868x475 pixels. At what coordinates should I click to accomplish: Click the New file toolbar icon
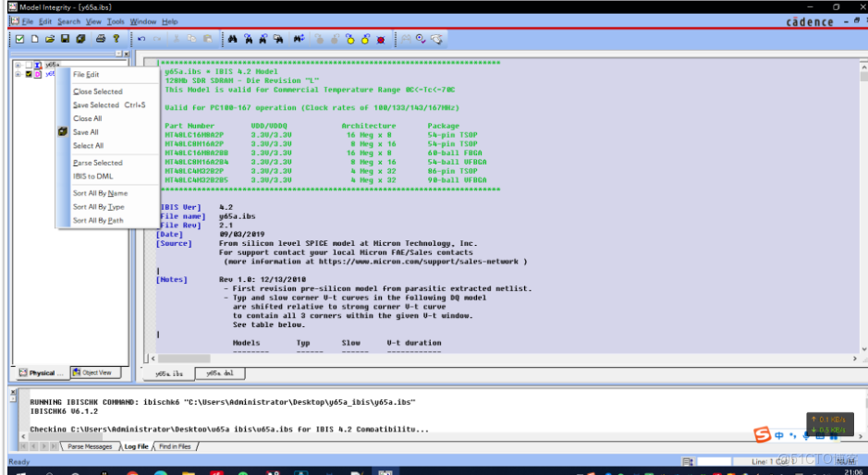pyautogui.click(x=35, y=39)
